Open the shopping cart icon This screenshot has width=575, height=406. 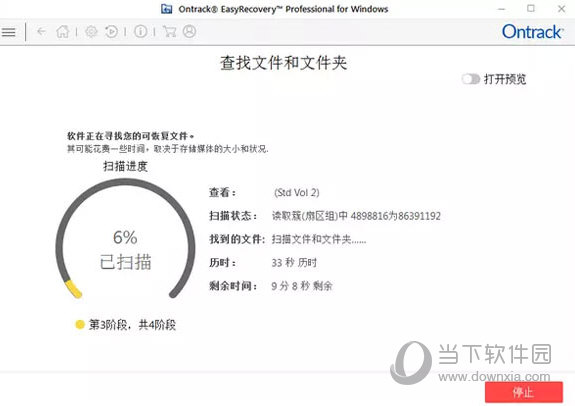point(169,32)
